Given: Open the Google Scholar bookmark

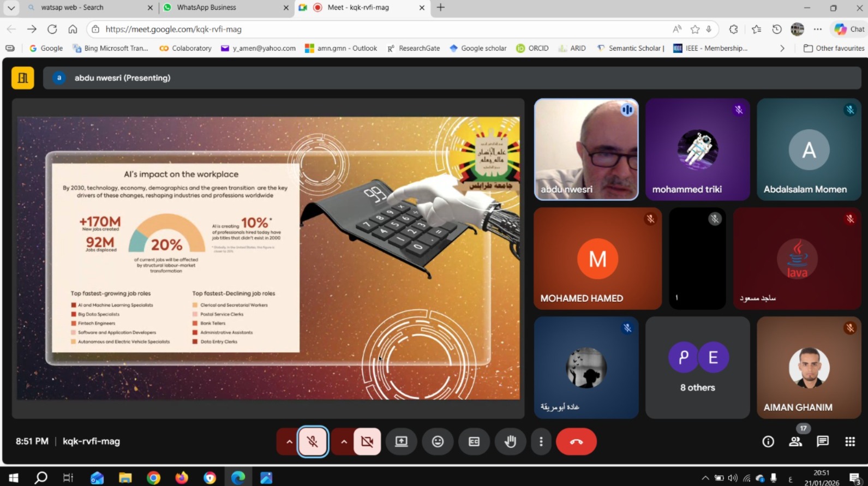Looking at the screenshot, I should click(478, 48).
